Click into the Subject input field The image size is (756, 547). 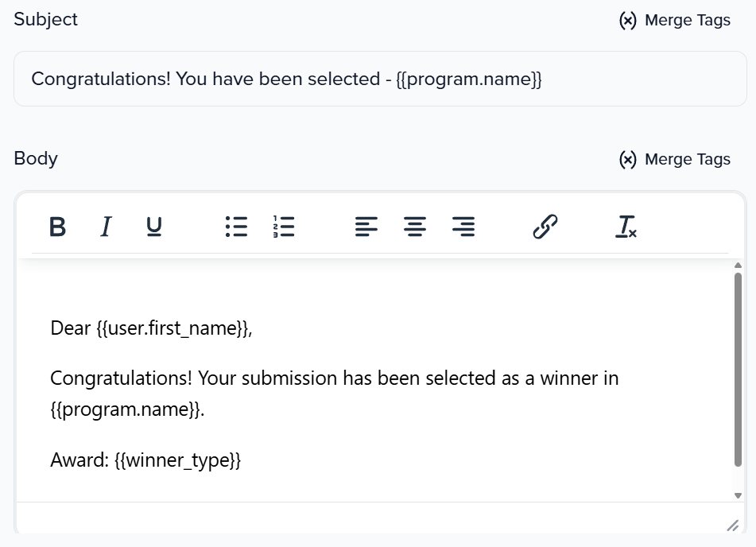[380, 80]
